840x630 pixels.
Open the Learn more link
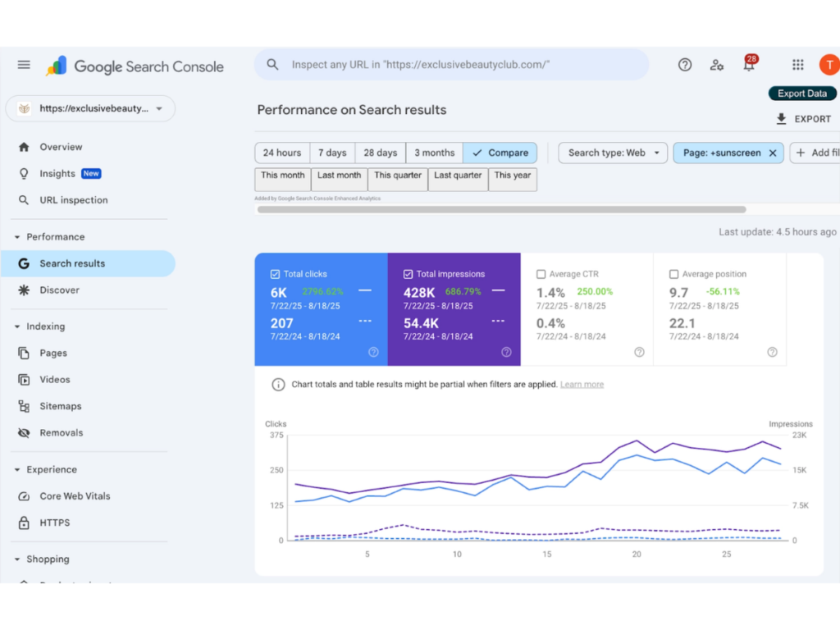pos(582,385)
